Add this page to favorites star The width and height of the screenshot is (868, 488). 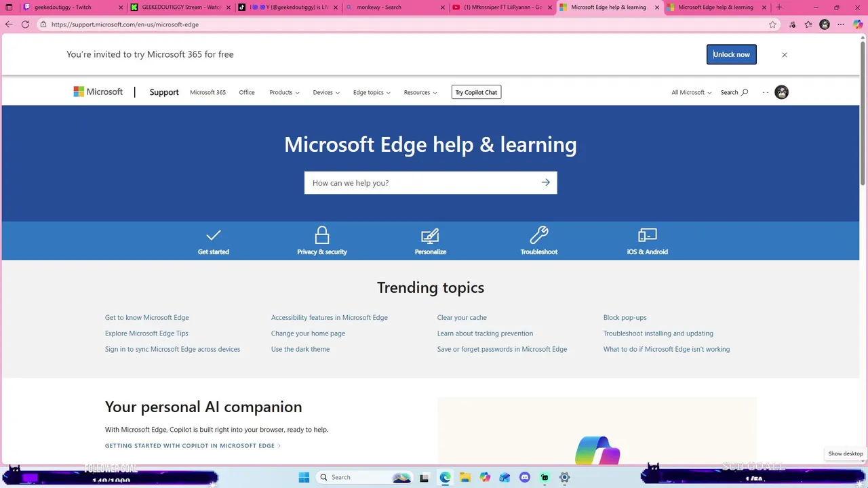(772, 24)
